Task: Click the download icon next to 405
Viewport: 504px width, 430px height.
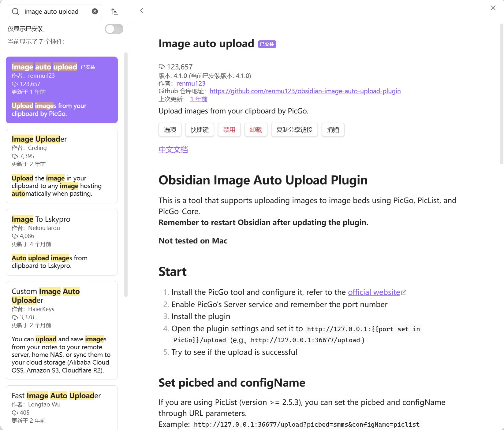Action: click(x=15, y=413)
